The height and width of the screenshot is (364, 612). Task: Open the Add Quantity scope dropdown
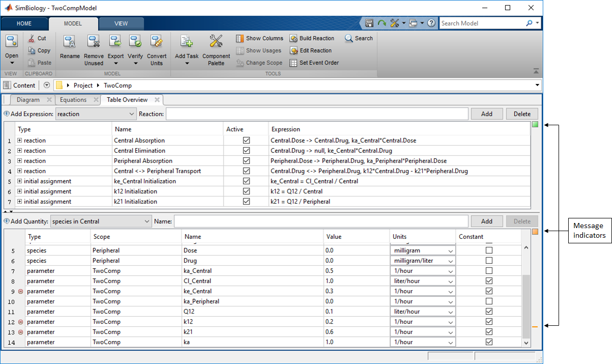click(x=101, y=221)
